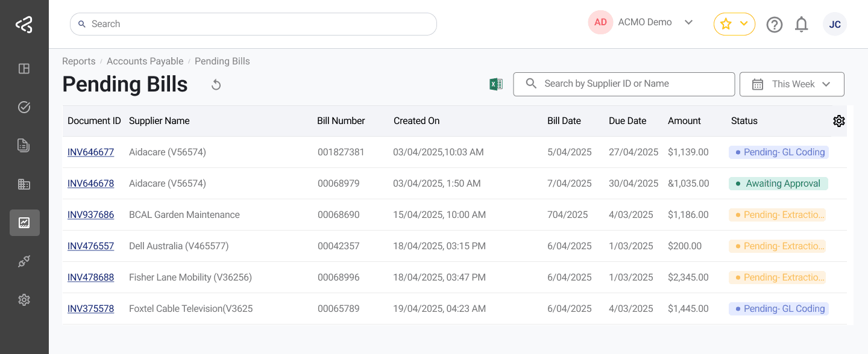Click the company building sidebar icon
The height and width of the screenshot is (354, 868).
[x=24, y=184]
